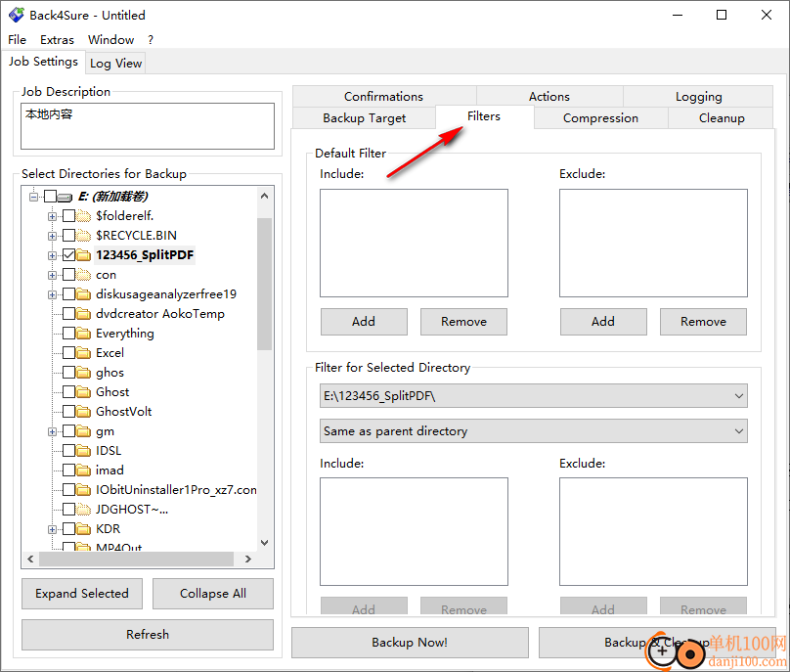Check the E: drive root checkbox
The image size is (790, 672).
click(51, 196)
